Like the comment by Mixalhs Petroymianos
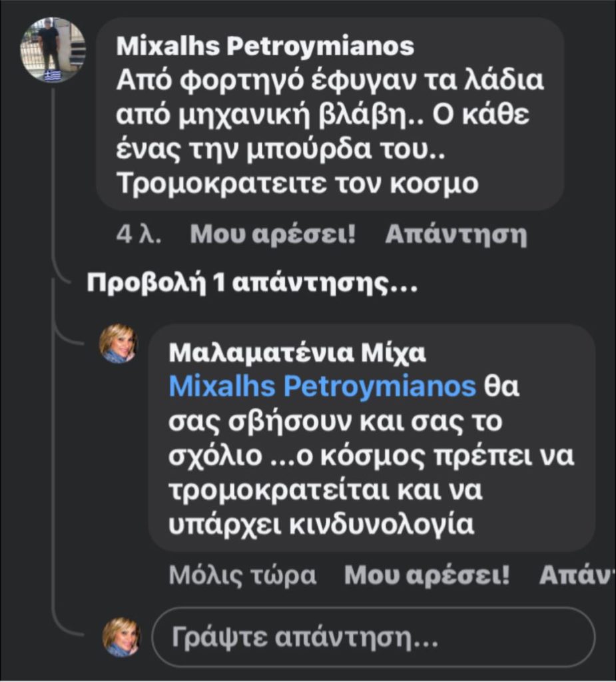Image resolution: width=616 pixels, height=682 pixels. click(x=273, y=234)
